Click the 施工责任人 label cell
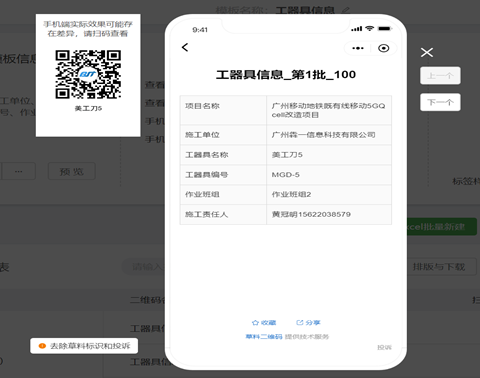Image resolution: width=480 pixels, height=378 pixels. (x=223, y=214)
